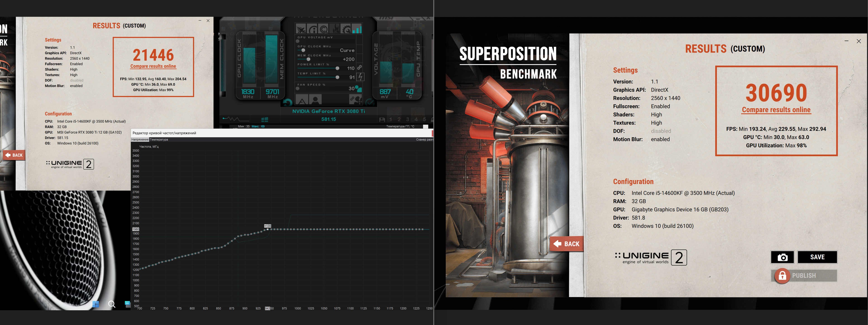Click Afterburner's info icon
Image resolution: width=868 pixels, height=325 pixels.
(312, 29)
